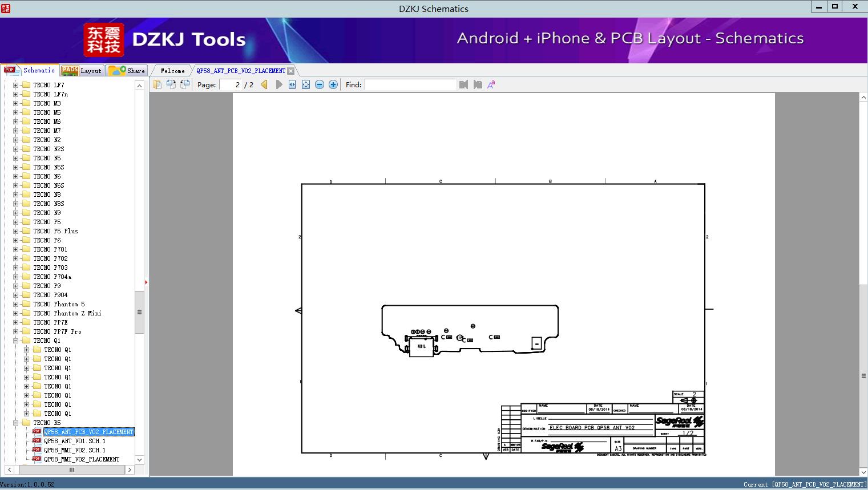Toggle match case search icon
This screenshot has width=868, height=490.
491,84
